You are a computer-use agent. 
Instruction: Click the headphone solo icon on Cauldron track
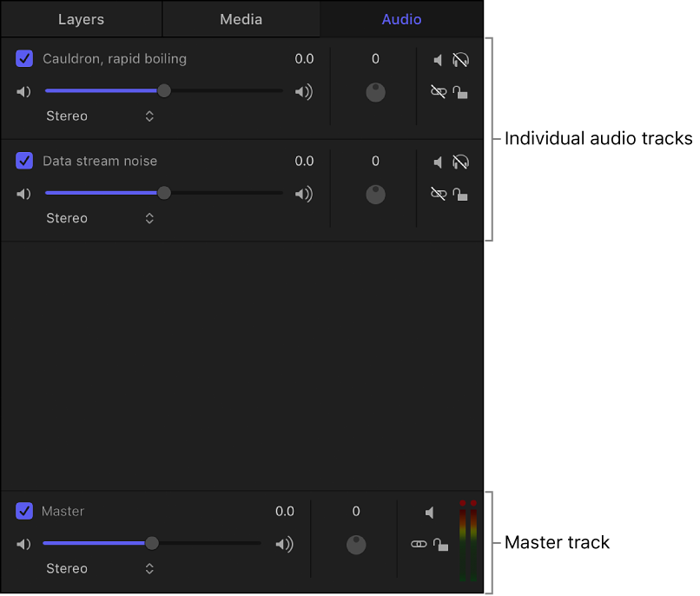click(x=461, y=60)
